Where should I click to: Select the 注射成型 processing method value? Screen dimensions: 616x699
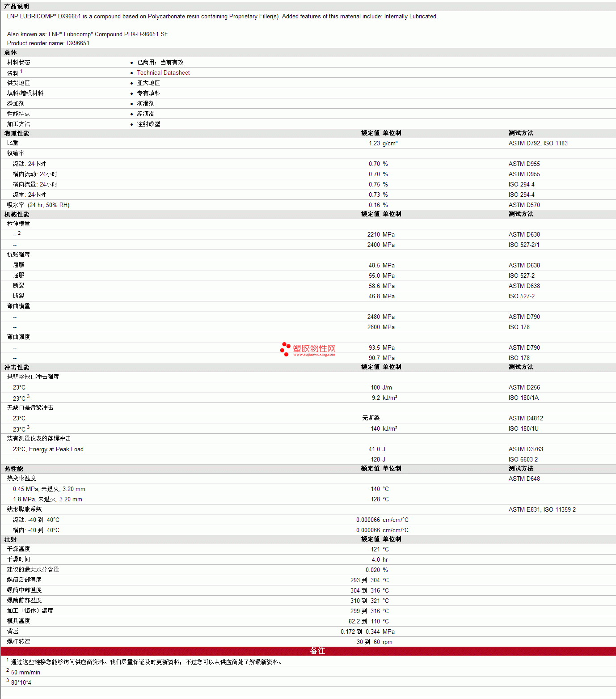tap(148, 124)
